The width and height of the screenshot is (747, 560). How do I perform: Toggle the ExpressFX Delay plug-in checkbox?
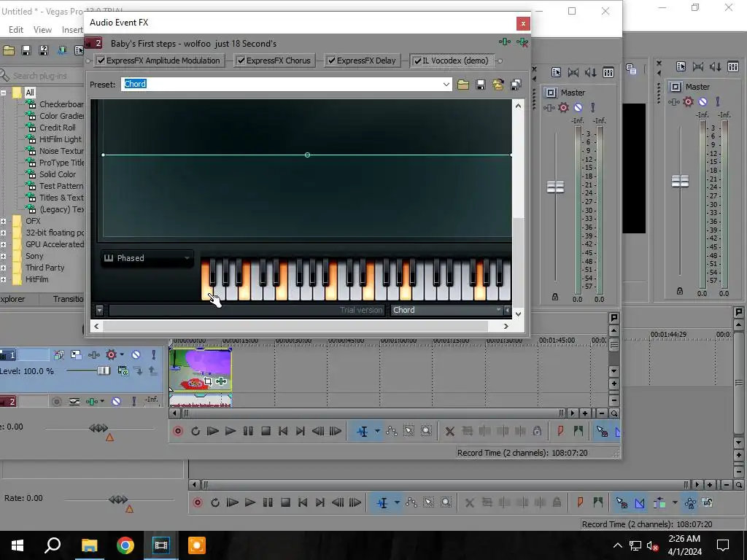(x=332, y=61)
